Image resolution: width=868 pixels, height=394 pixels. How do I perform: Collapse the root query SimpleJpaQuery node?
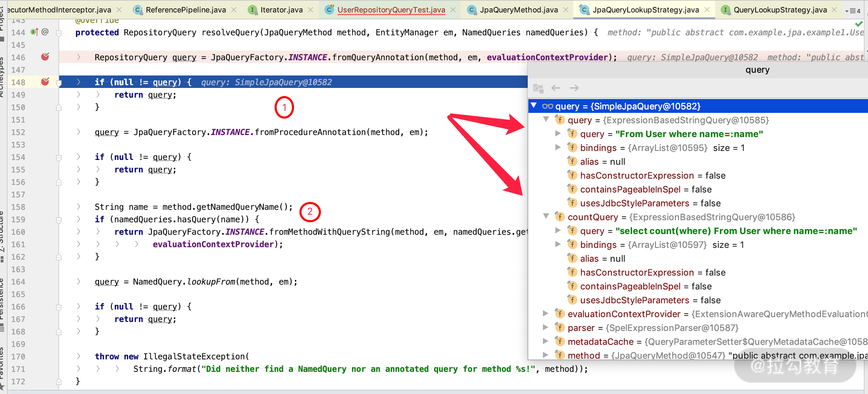[x=534, y=106]
